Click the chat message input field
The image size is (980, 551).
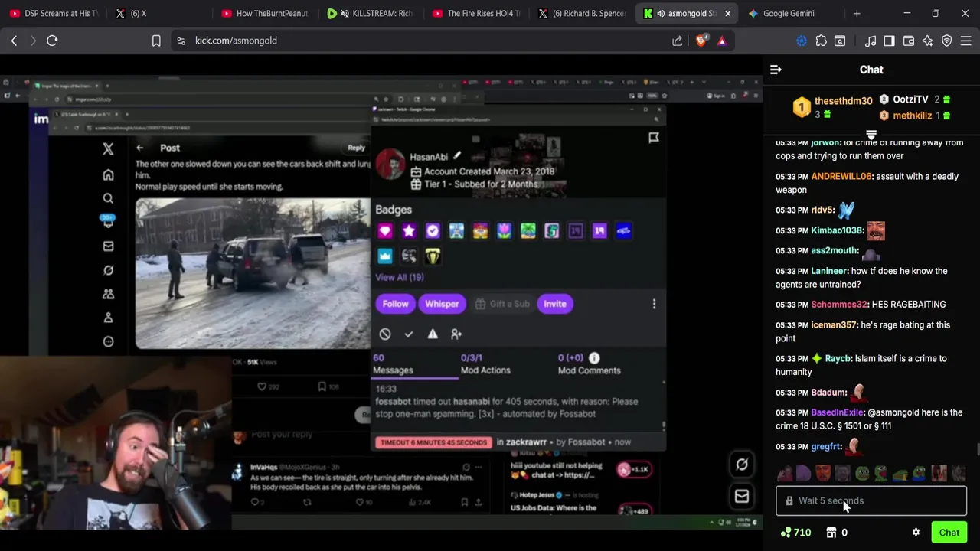click(x=871, y=500)
